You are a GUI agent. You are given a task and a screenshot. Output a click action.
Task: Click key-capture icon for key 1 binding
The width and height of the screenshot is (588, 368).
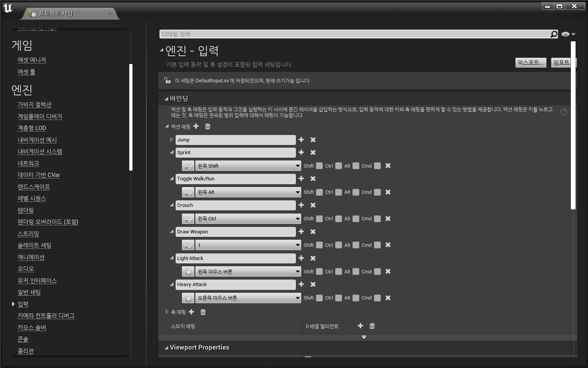click(188, 245)
